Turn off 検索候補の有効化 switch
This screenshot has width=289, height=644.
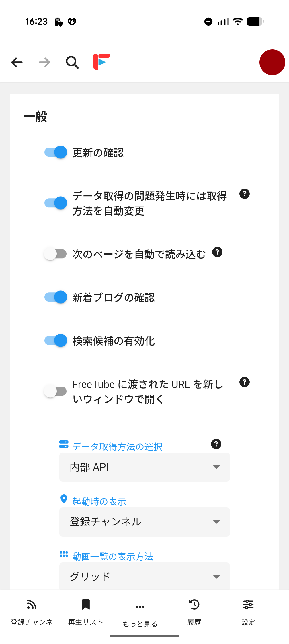tap(56, 341)
